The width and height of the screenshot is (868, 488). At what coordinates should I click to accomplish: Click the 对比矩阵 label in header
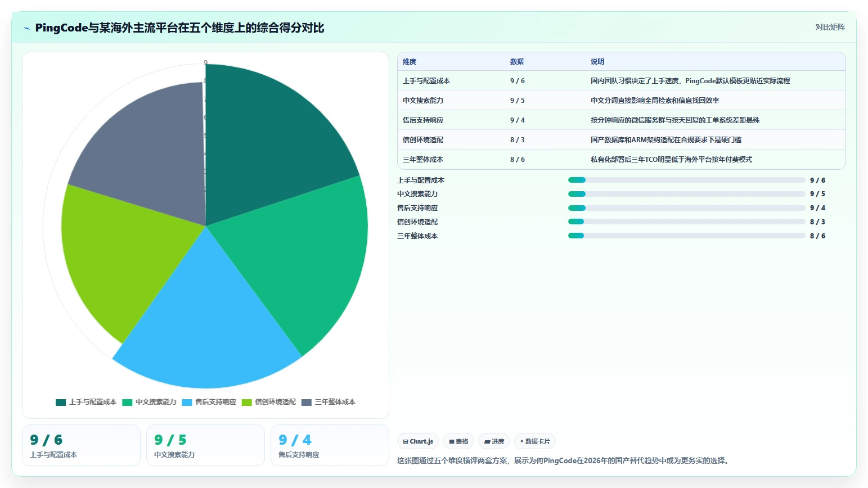830,27
